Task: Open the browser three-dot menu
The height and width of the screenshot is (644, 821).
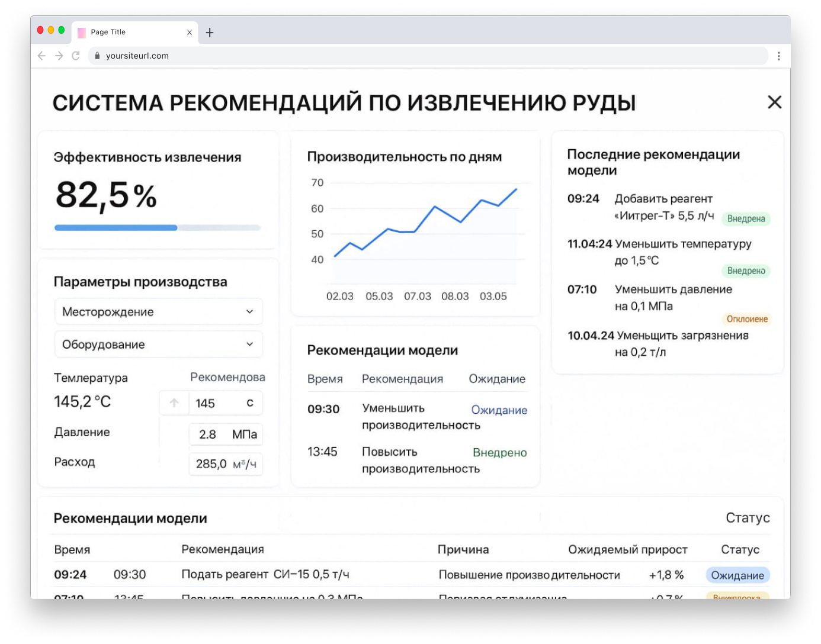Action: pyautogui.click(x=778, y=56)
